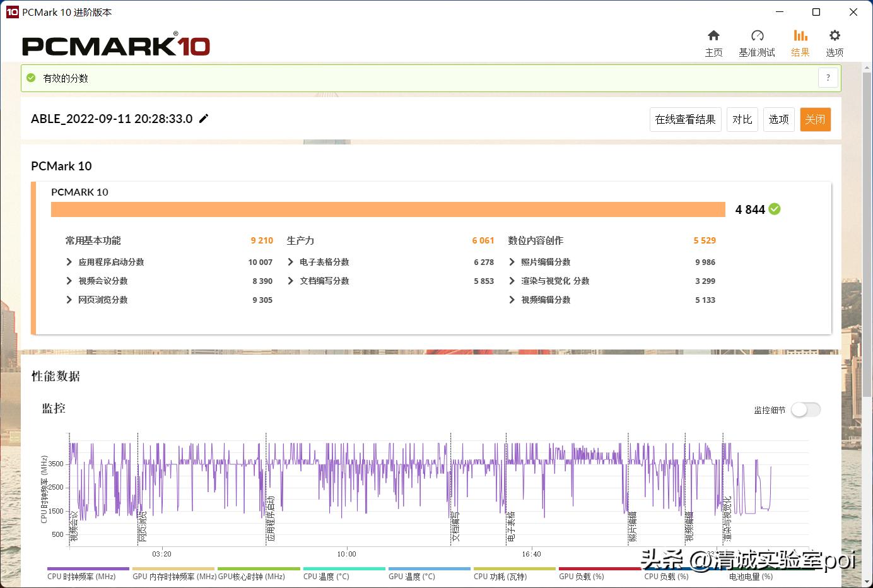Click the 数位内容创作 score 5 529

point(705,240)
